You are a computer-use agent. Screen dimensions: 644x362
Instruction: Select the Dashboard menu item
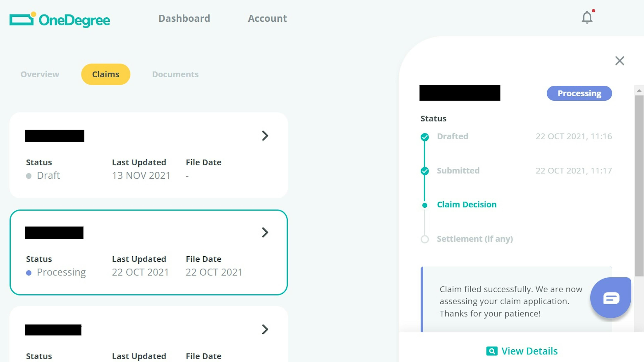coord(184,18)
